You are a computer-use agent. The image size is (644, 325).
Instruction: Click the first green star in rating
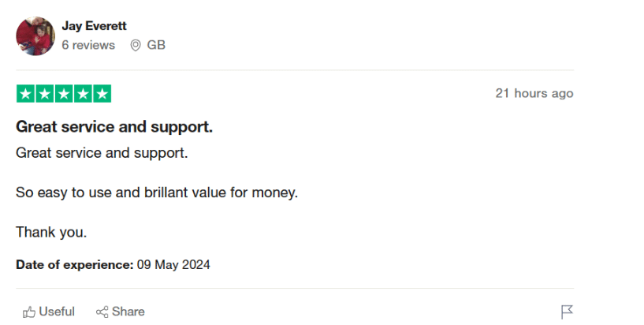point(25,94)
